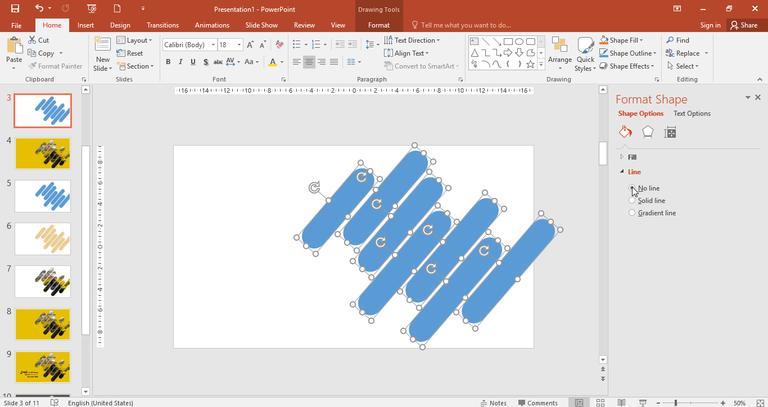The height and width of the screenshot is (407, 768).
Task: Open the Fill & Line tab icon
Action: [x=625, y=132]
